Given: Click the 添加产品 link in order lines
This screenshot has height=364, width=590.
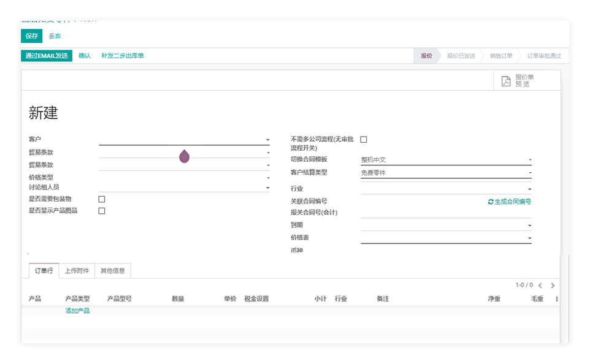Looking at the screenshot, I should 77,311.
